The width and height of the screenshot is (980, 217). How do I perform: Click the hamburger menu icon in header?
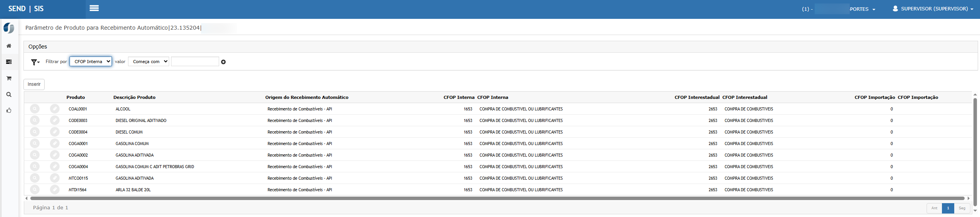pos(94,8)
